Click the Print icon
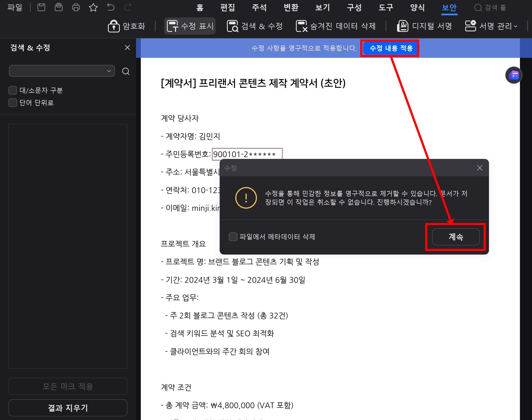Image resolution: width=532 pixels, height=420 pixels. pos(76,7)
